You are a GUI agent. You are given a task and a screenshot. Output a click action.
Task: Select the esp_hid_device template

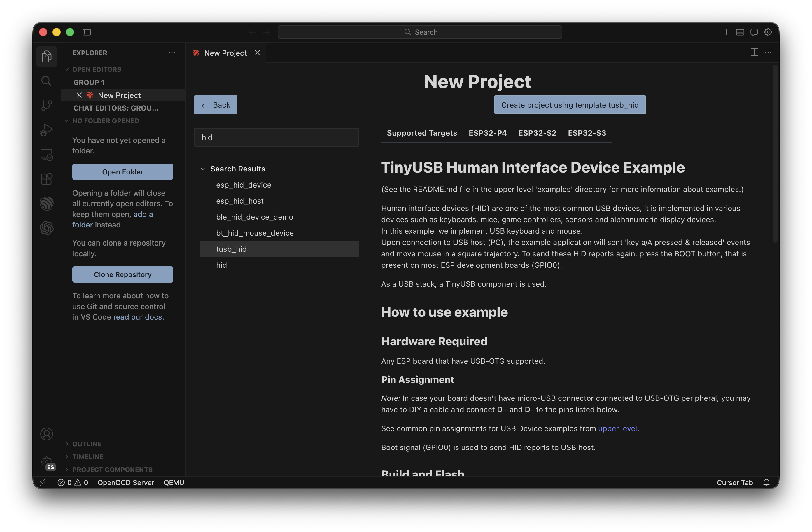point(279,185)
